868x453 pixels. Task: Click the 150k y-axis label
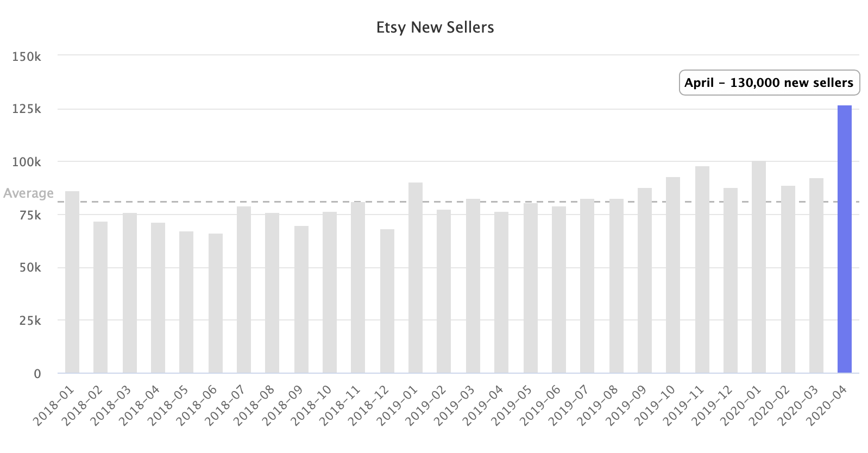(27, 56)
